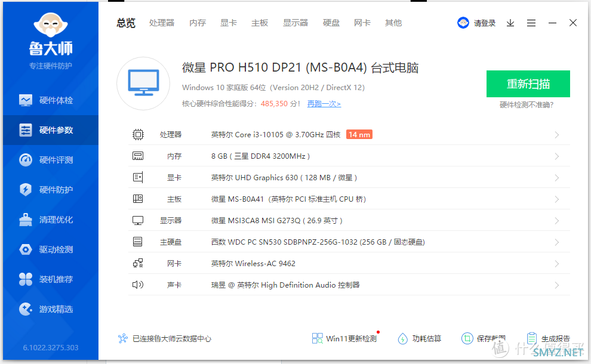Viewport: 591px width, 364px height.
Task: Close the 鲁大师 window
Action: pos(573,23)
